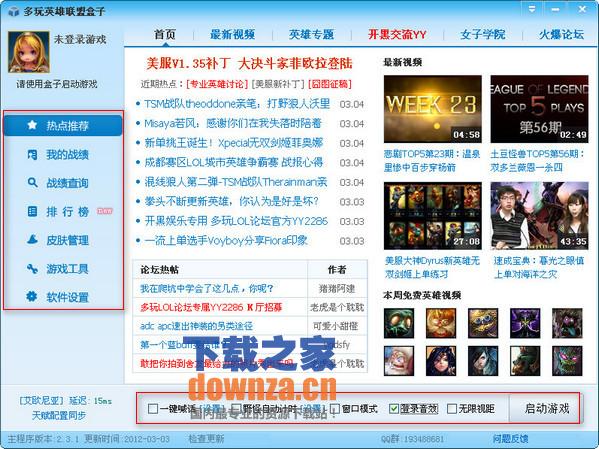Toggle the 窗口模式 checkbox
599x449 pixels.
tap(335, 409)
